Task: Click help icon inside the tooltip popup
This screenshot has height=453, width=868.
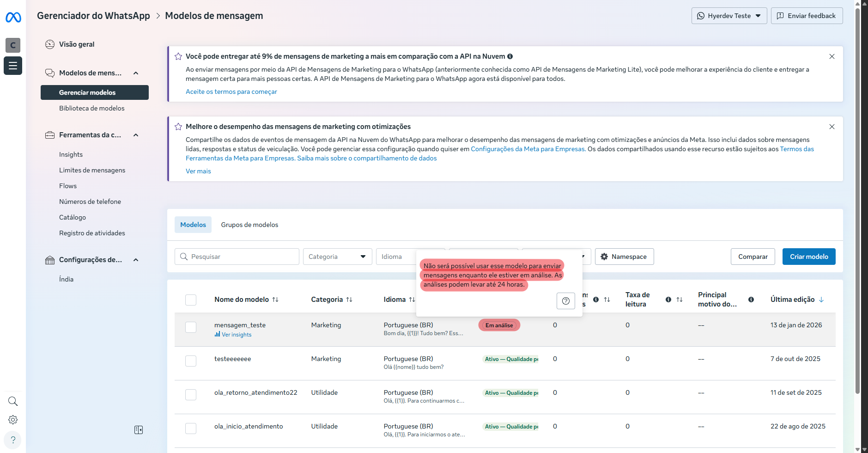Action: point(565,301)
